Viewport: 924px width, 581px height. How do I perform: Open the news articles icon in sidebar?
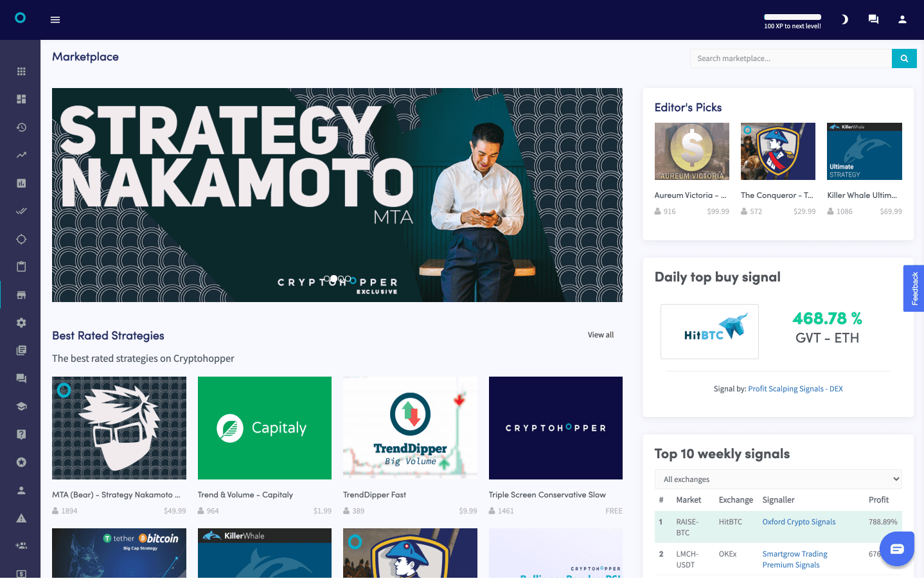click(21, 350)
